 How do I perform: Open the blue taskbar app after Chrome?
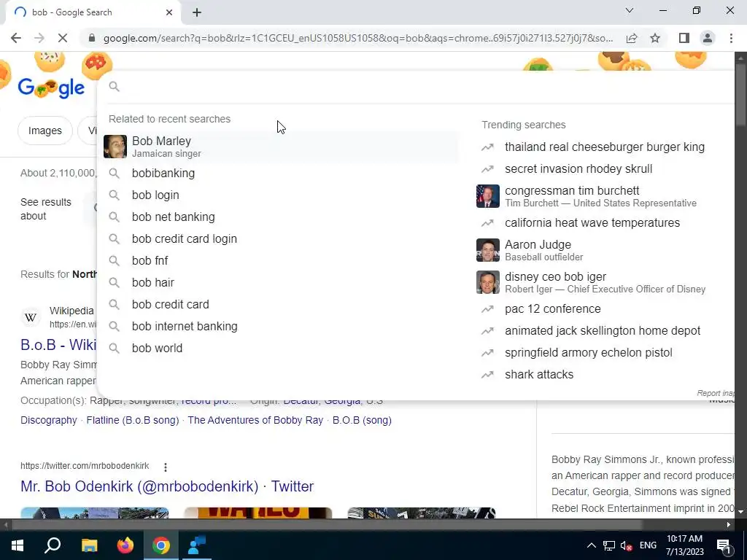pyautogui.click(x=197, y=545)
